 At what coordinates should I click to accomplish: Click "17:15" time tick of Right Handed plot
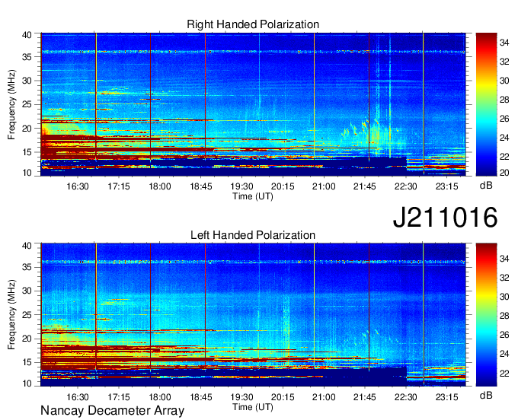pyautogui.click(x=119, y=186)
